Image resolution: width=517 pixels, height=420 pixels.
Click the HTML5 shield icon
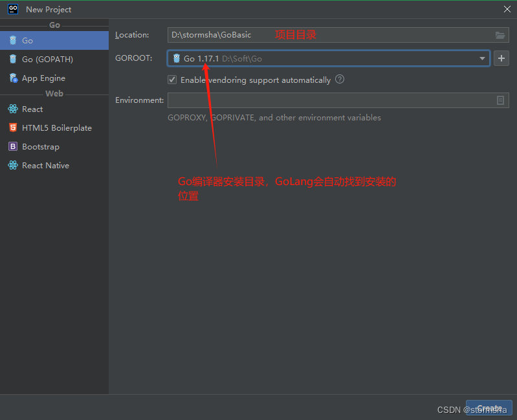[x=13, y=127]
